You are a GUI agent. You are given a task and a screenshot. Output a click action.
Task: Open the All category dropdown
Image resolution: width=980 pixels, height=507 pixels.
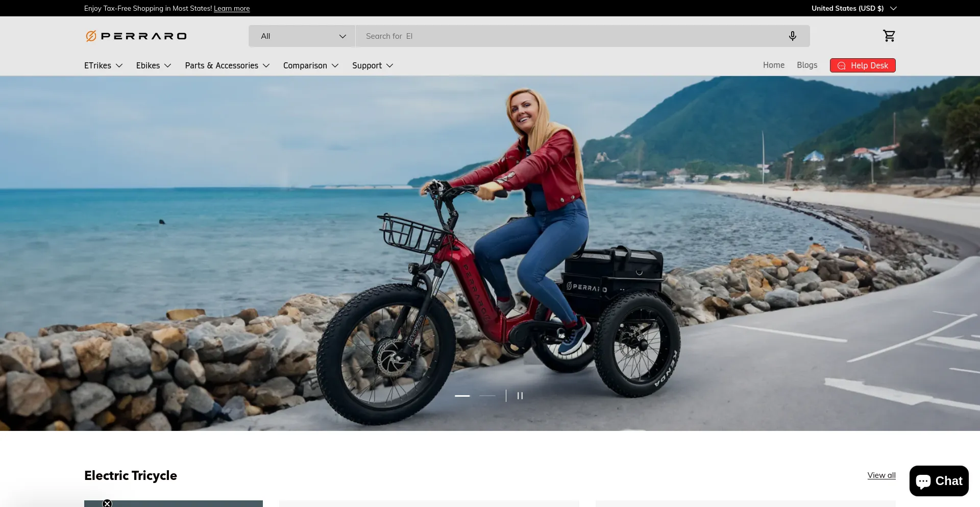[x=302, y=36]
